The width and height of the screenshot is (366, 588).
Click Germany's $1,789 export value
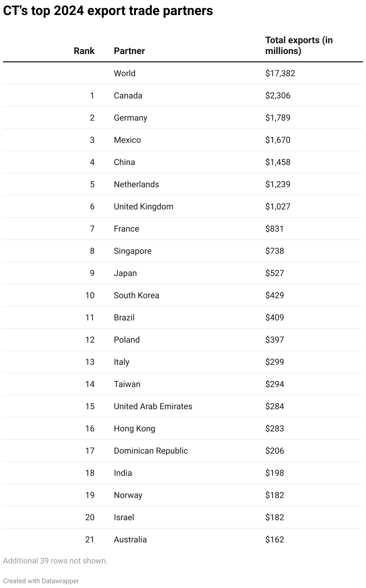(278, 118)
